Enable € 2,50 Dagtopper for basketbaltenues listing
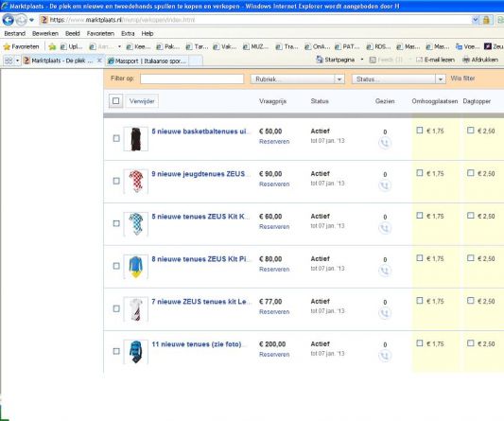Image resolution: width=504 pixels, height=421 pixels. click(x=471, y=131)
